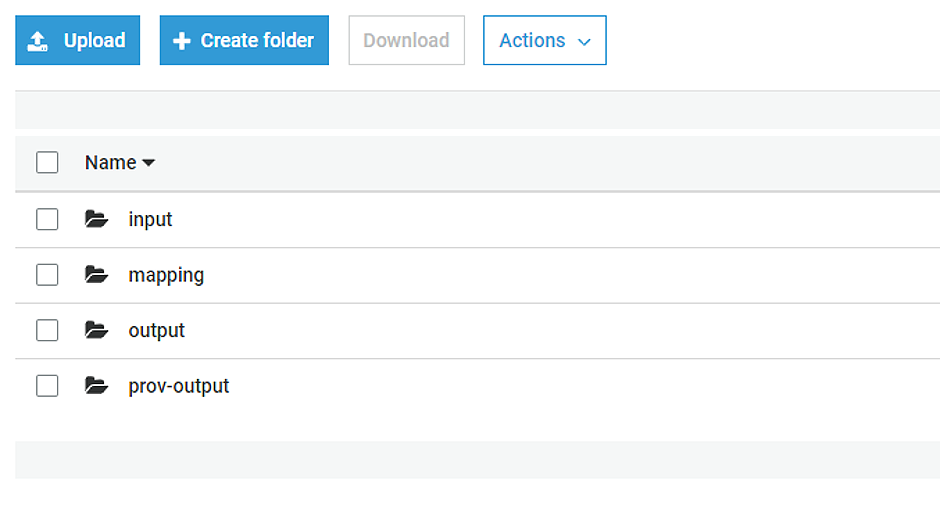This screenshot has width=941, height=512.
Task: Click the upload arrow icon
Action: tap(38, 41)
